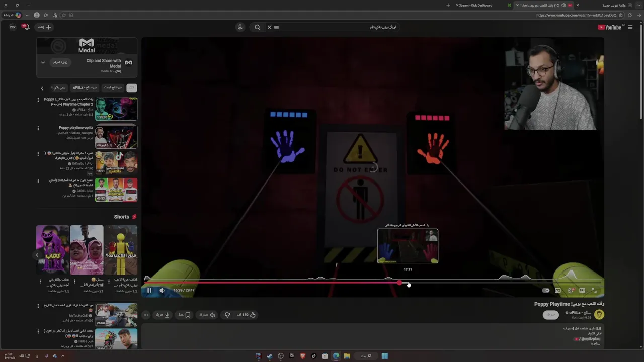The height and width of the screenshot is (362, 644).
Task: Select the first chip in filter row
Action: (x=132, y=87)
